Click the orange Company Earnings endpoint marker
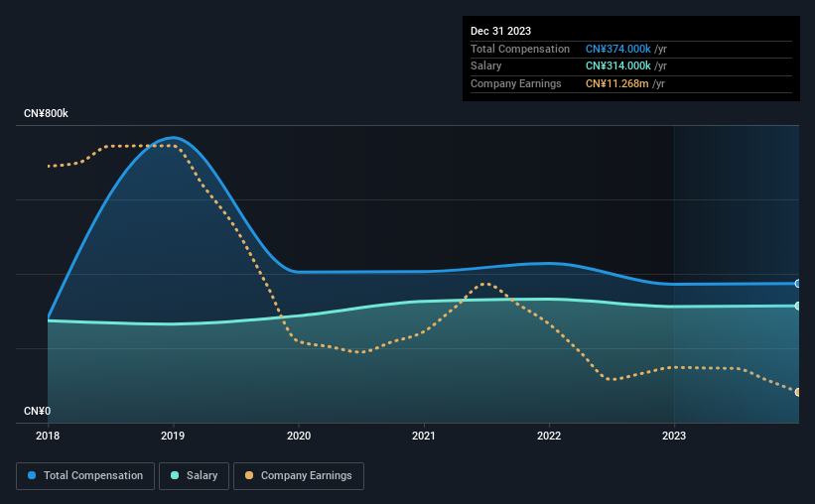This screenshot has height=504, width=815. tap(798, 392)
